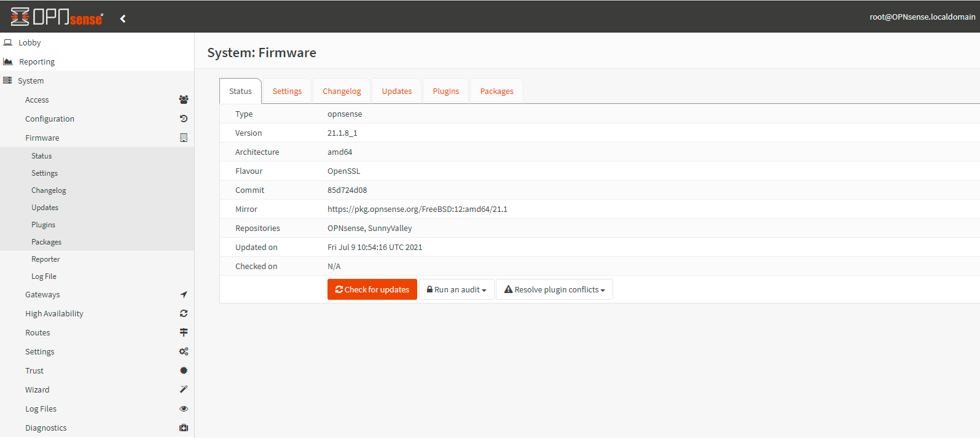Click the root@OPNsense.localdomain user label
The height and width of the screenshot is (438, 980).
[922, 17]
